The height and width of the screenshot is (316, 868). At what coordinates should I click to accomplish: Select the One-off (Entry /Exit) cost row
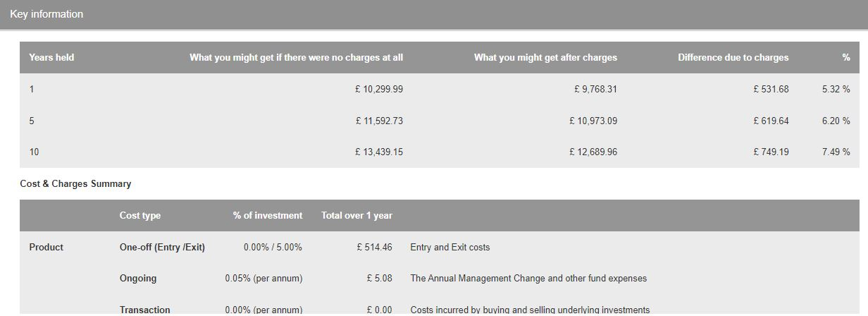tap(440, 248)
